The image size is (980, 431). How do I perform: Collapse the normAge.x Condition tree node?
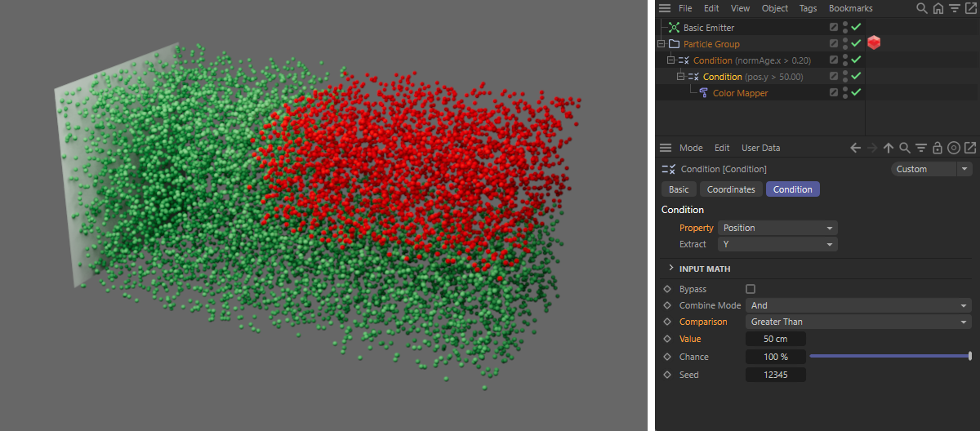[670, 60]
